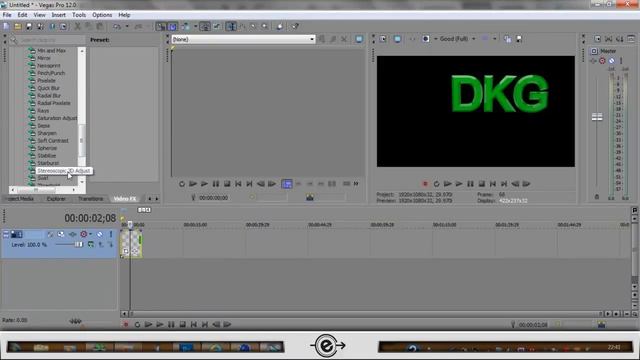Select the Newsprint effect

click(x=49, y=66)
